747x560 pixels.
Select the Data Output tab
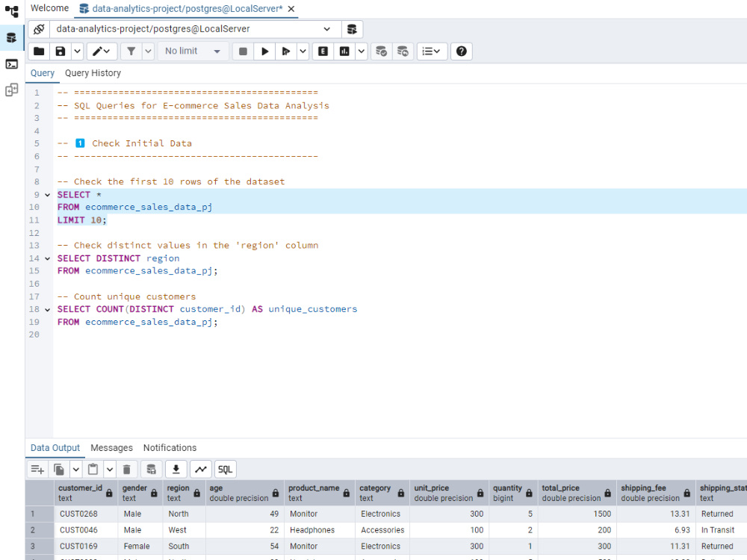pyautogui.click(x=55, y=447)
